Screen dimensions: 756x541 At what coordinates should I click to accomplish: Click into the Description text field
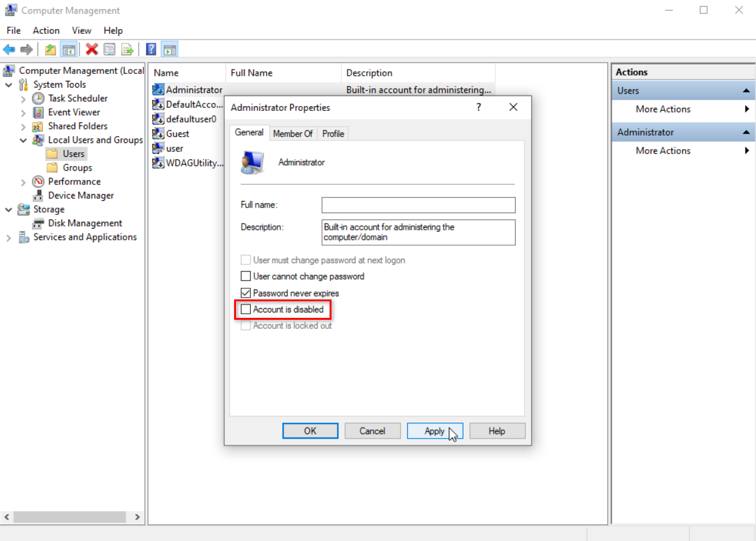[x=418, y=232]
